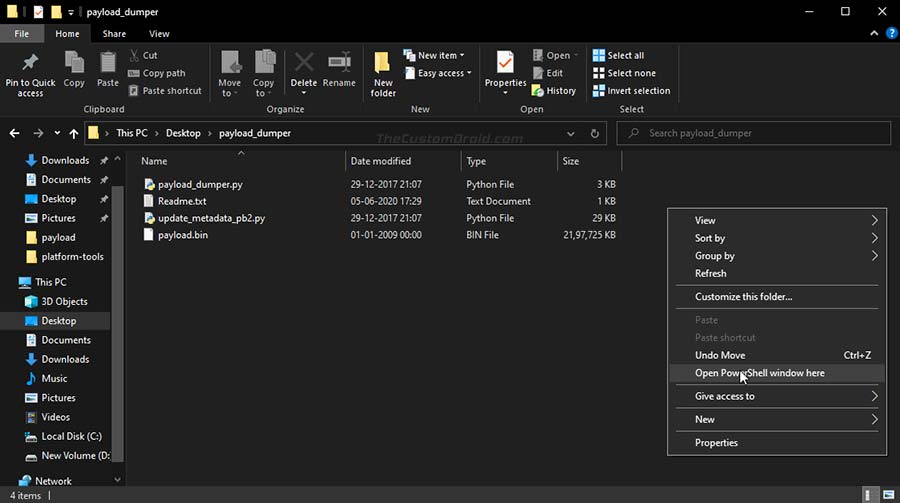The height and width of the screenshot is (503, 900).
Task: Switch to large thumbnails view in status bar
Action: (x=889, y=495)
